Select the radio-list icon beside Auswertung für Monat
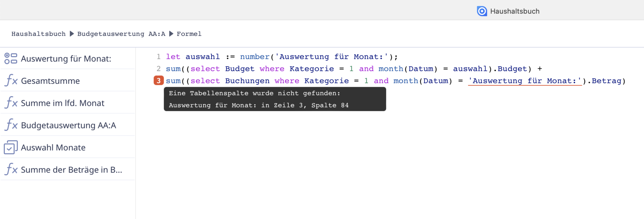Image resolution: width=644 pixels, height=219 pixels. point(11,58)
